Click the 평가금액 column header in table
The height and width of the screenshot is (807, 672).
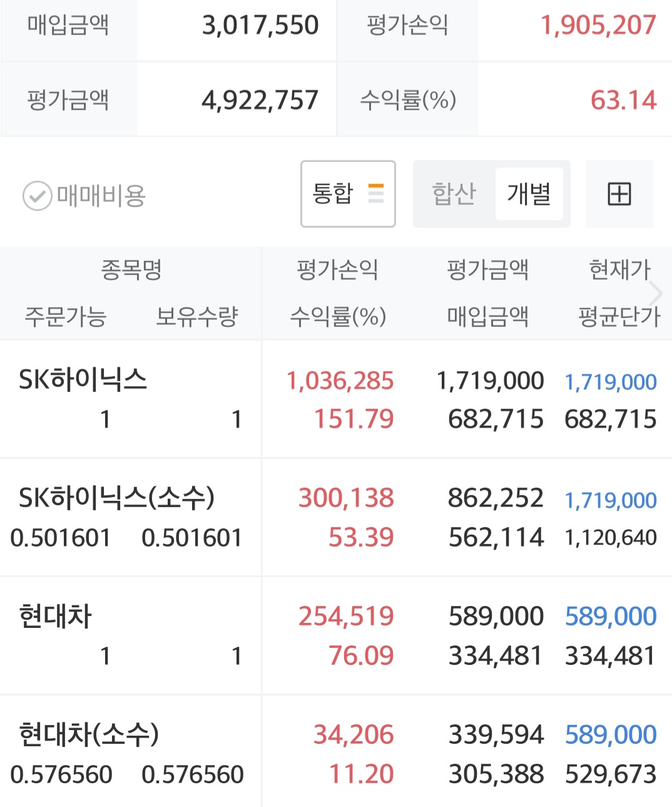[487, 270]
